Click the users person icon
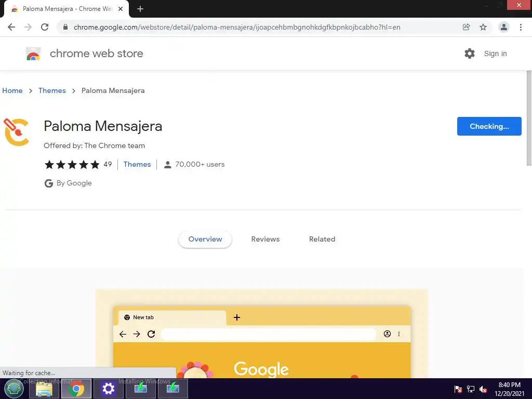532x399 pixels. click(x=168, y=165)
